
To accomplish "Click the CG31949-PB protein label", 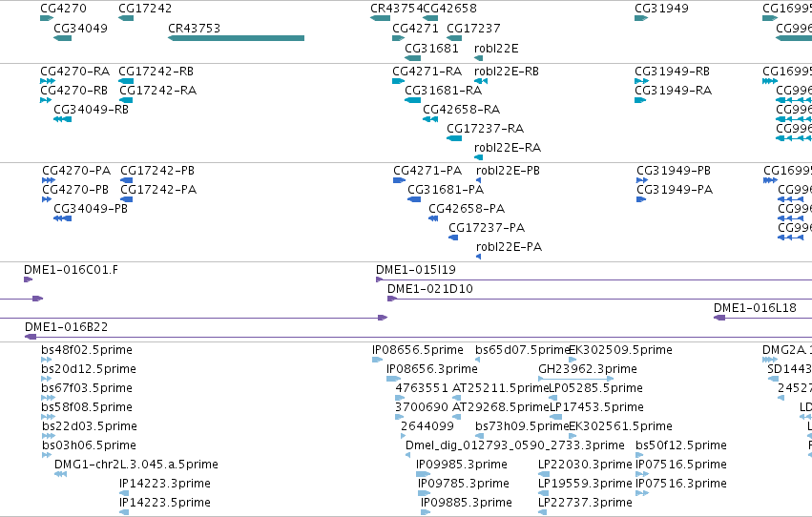I will pyautogui.click(x=674, y=171).
